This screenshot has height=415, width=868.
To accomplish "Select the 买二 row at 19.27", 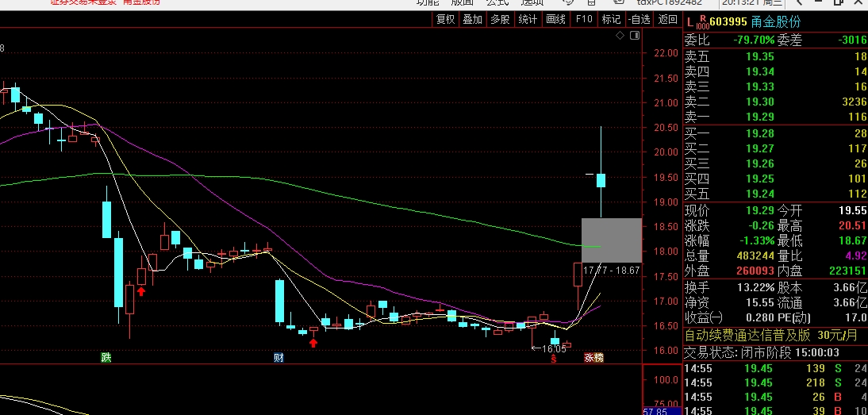I will tap(775, 148).
